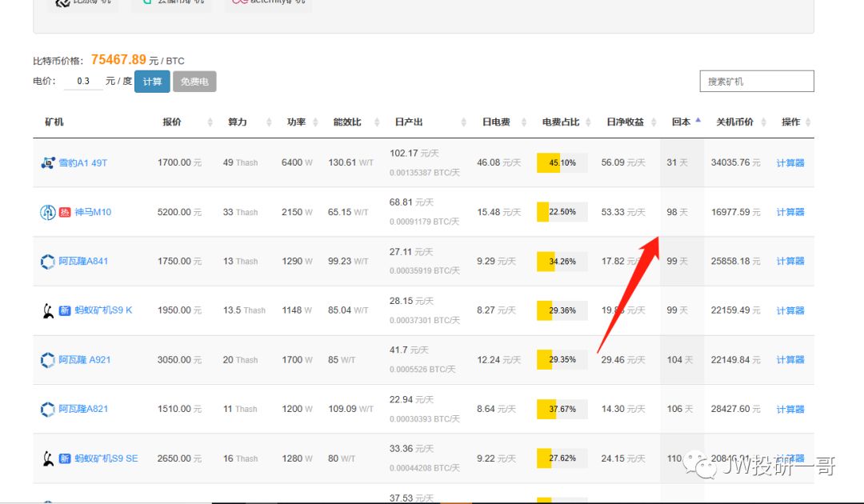This screenshot has width=864, height=504.
Task: Click the 104 天 payback cell
Action: 679,360
